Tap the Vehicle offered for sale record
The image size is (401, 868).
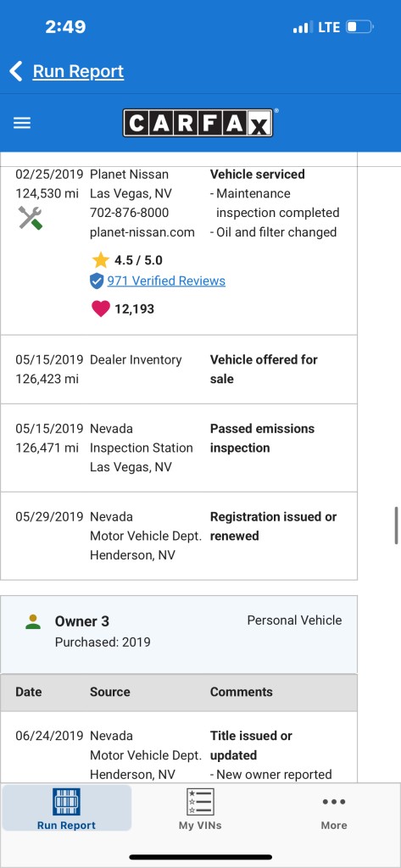coord(178,370)
